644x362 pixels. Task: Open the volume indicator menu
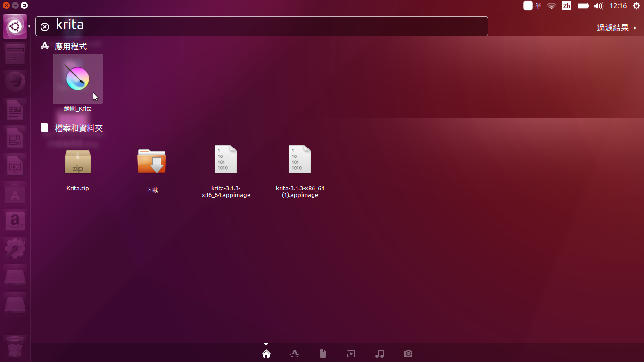(x=599, y=6)
